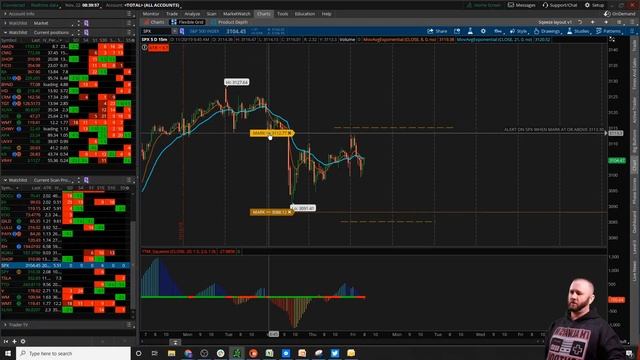Open the Analyze tab
Screen dimensions: 640x360
(x=192, y=14)
